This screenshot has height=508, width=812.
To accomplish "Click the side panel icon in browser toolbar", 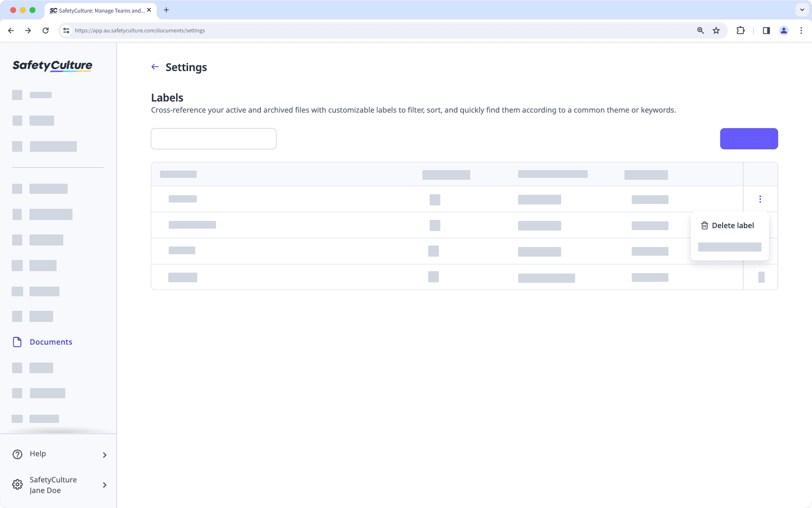I will pos(766,30).
